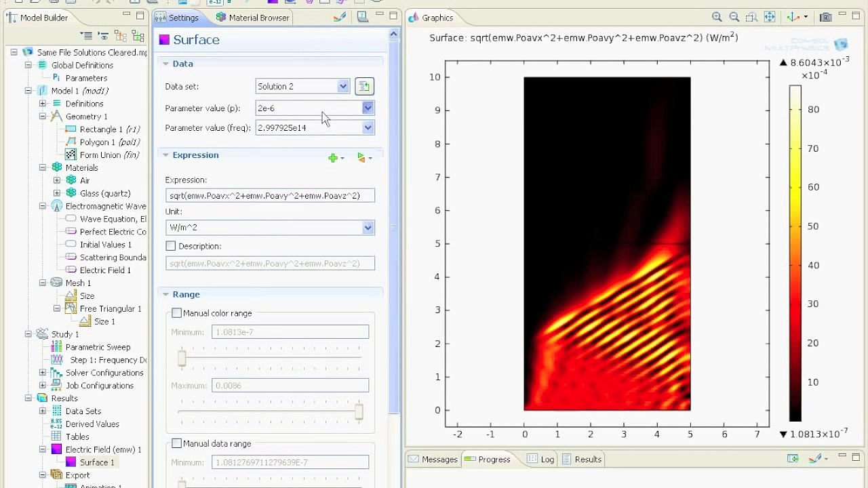Click the Expand Sections tree icon
This screenshot has width=868, height=488.
(x=121, y=35)
